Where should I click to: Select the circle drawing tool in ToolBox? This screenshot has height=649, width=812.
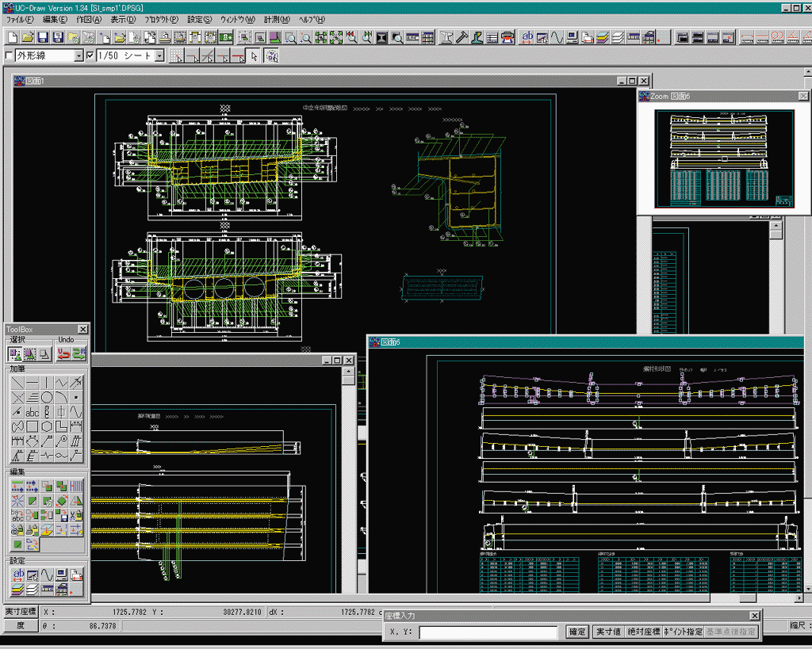pyautogui.click(x=47, y=396)
